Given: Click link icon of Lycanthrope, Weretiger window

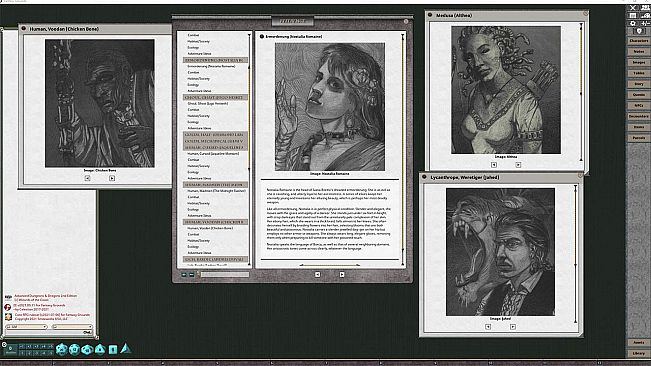Looking at the screenshot, I should (424, 177).
